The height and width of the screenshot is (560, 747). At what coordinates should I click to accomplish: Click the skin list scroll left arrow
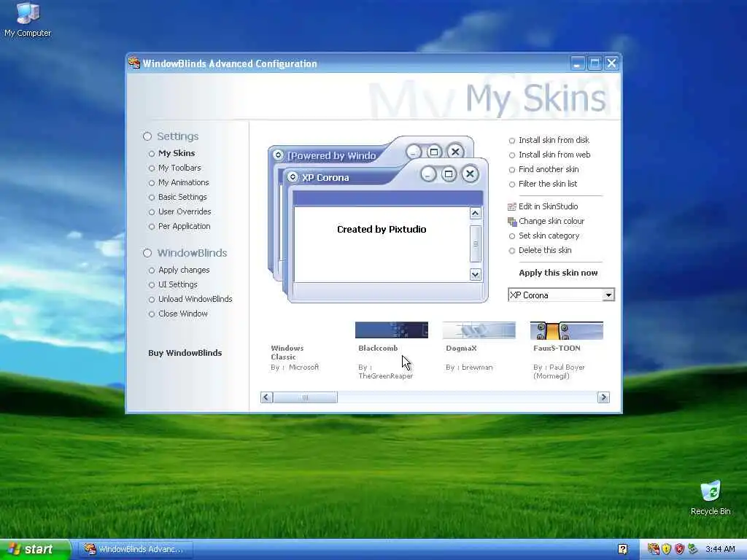[267, 397]
